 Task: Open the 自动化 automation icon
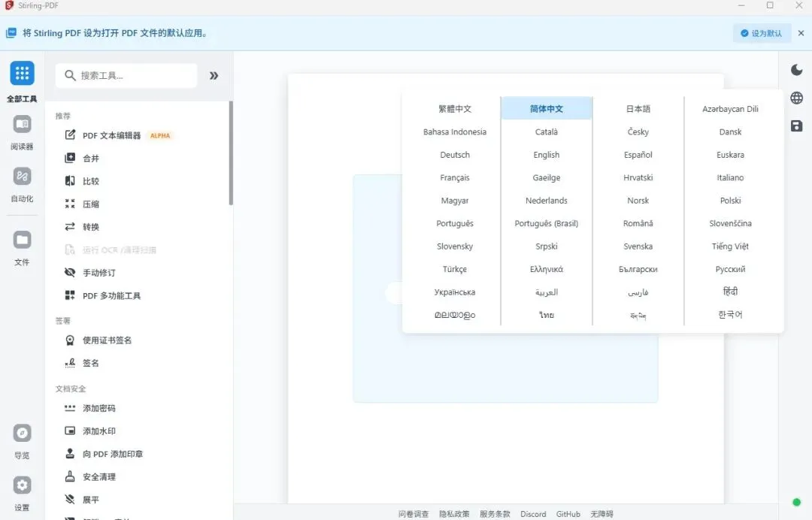point(22,177)
